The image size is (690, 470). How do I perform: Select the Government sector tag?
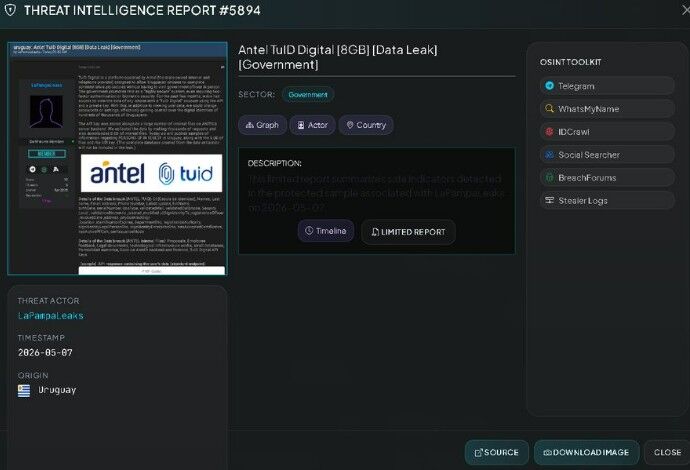click(x=308, y=95)
